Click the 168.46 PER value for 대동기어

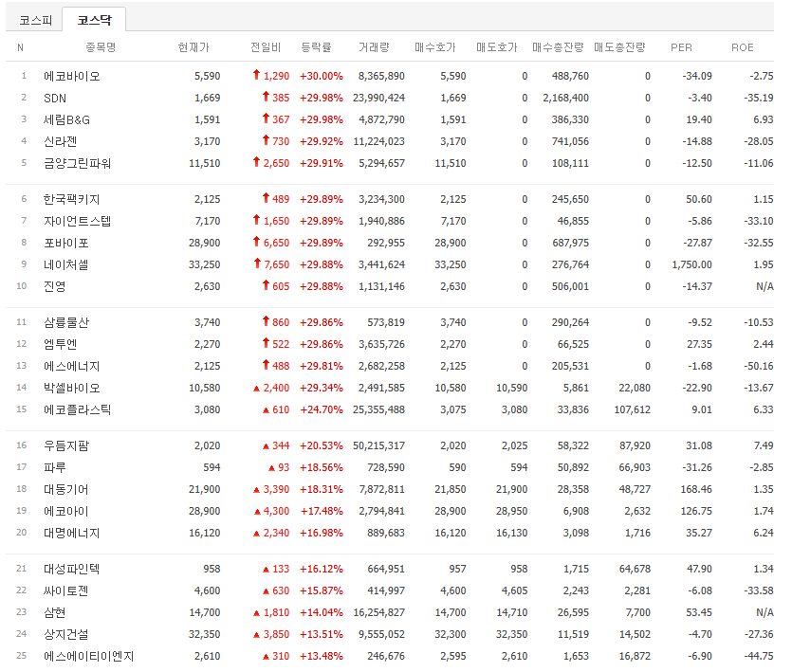click(x=696, y=489)
